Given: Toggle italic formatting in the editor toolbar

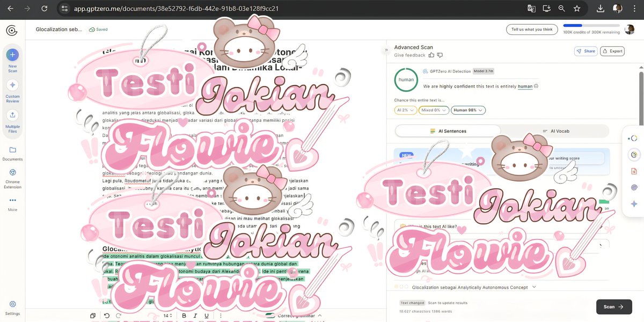Looking at the screenshot, I should pos(195,316).
